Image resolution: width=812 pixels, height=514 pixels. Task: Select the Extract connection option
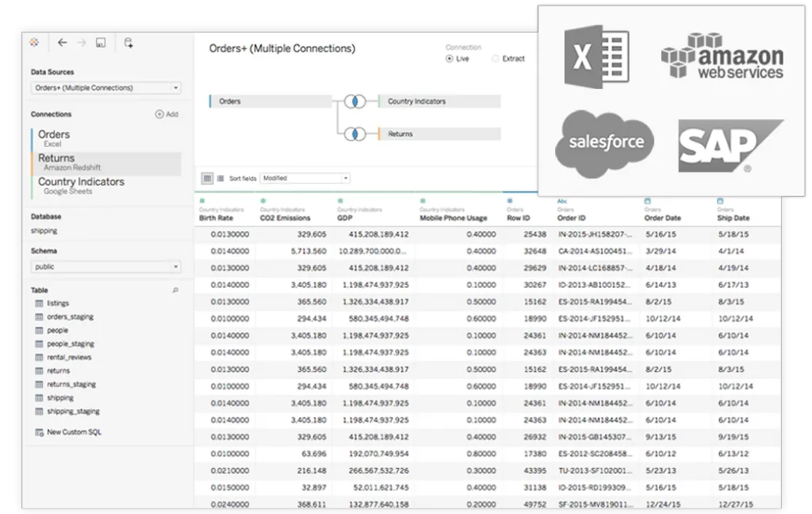(496, 59)
